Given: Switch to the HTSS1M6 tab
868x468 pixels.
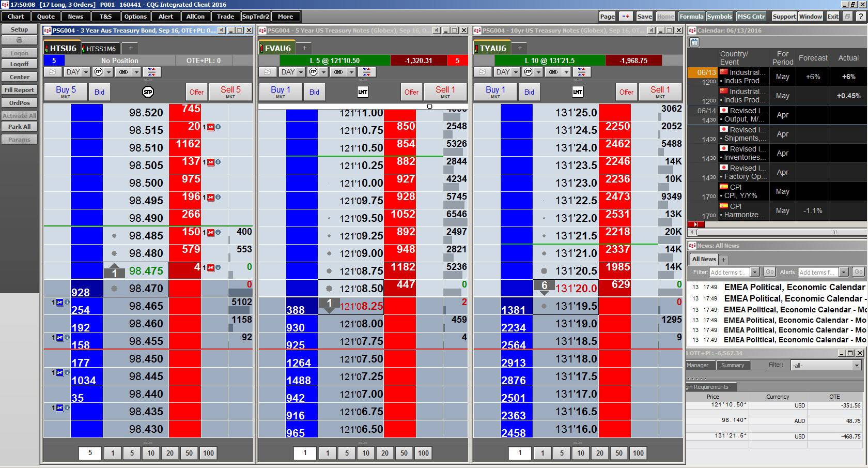Looking at the screenshot, I should click(101, 49).
